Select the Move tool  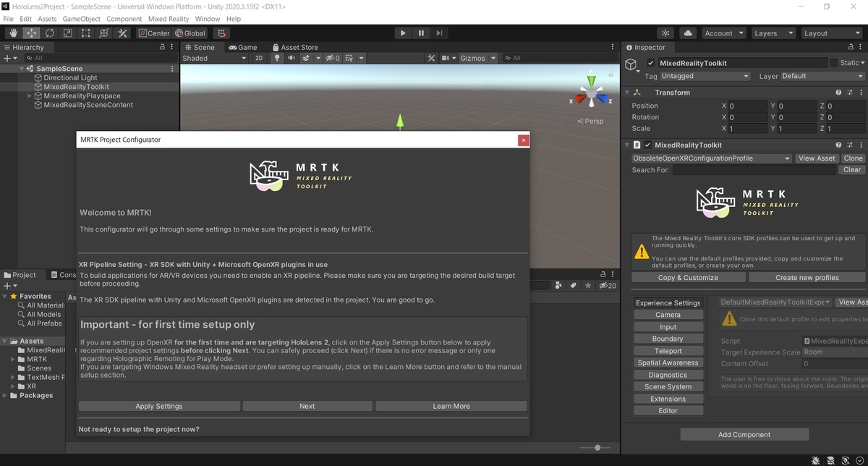click(x=31, y=33)
